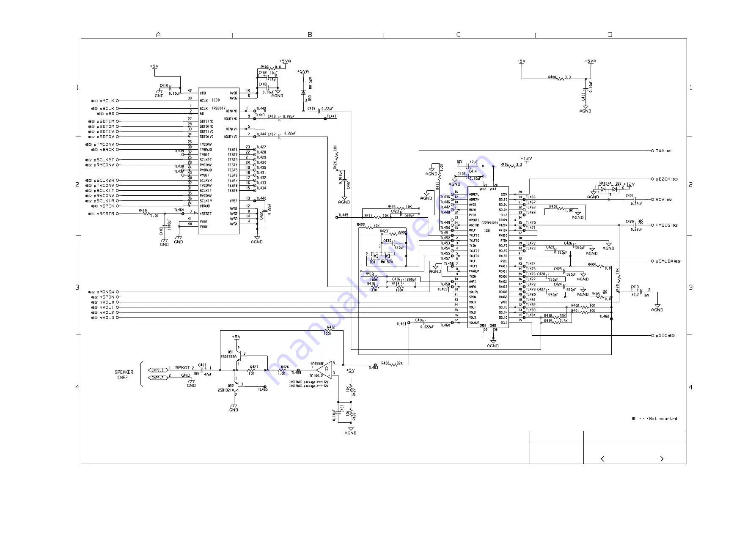Click the pSDTIM signal label
The image size is (756, 534).
(x=105, y=121)
